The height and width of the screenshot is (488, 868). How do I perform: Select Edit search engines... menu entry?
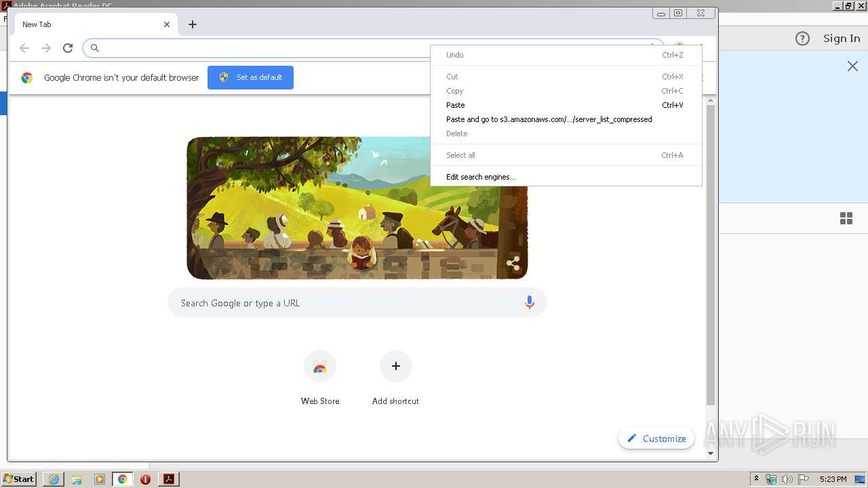click(x=566, y=177)
